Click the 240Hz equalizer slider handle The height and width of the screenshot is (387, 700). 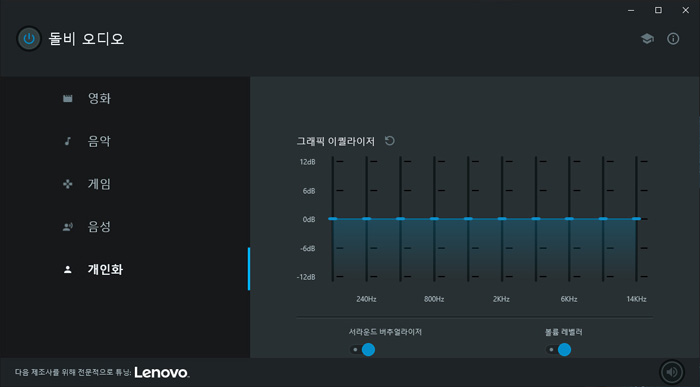(367, 219)
